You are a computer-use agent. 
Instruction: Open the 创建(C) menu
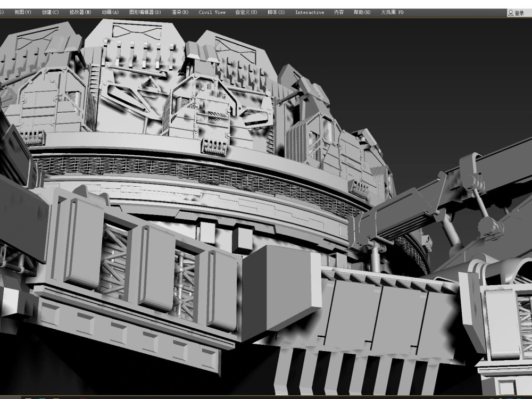click(50, 12)
